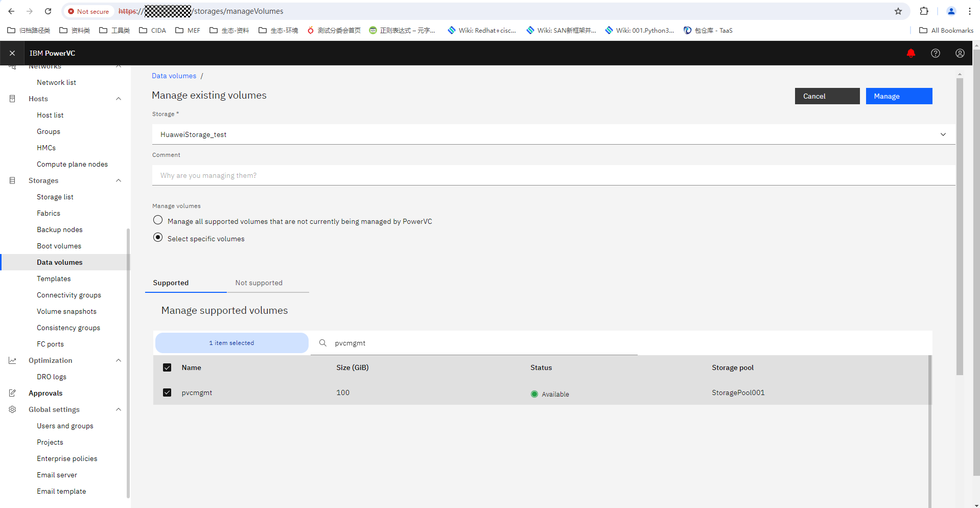Viewport: 980px width, 508px height.
Task: Sort by Size (GiB) column header
Action: [353, 367]
